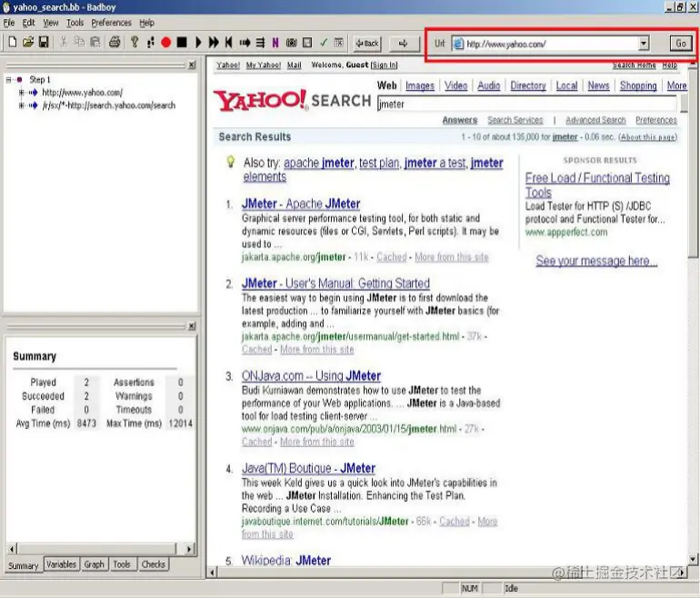
Task: Click browser vertical scrollbar down arrow
Action: 693,559
